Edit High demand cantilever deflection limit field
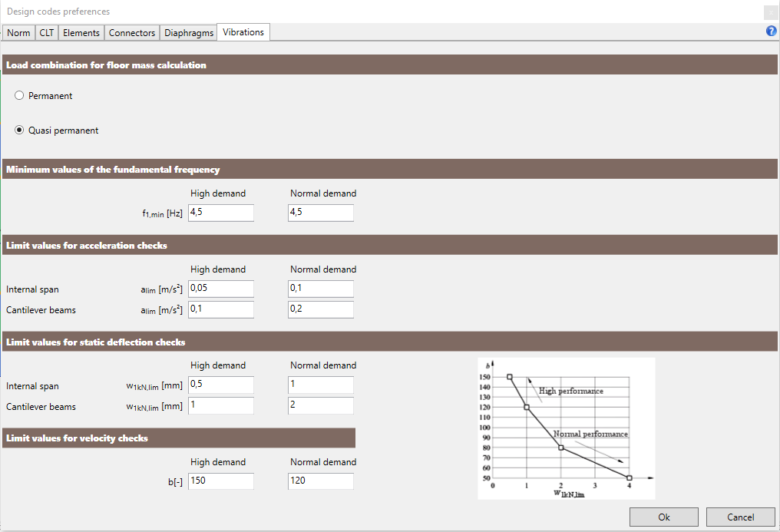The height and width of the screenshot is (532, 780). click(221, 405)
